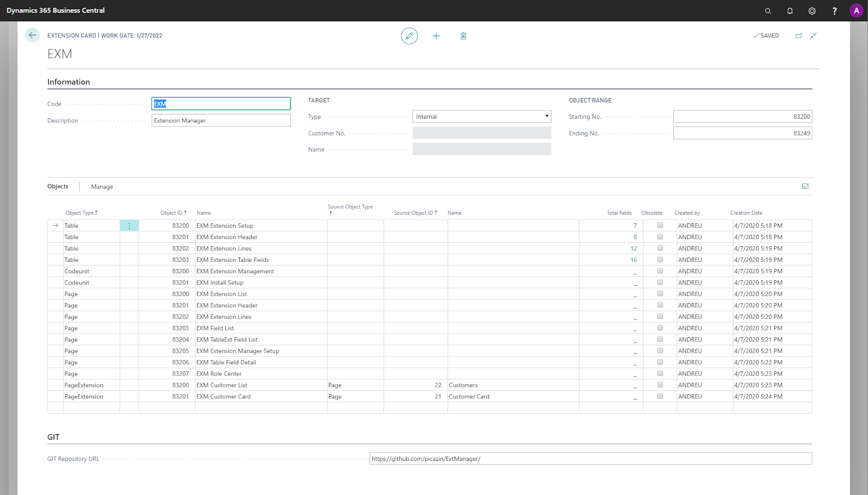
Task: Toggle Obsolete checkbox for EXM Install Setup
Action: pyautogui.click(x=660, y=282)
